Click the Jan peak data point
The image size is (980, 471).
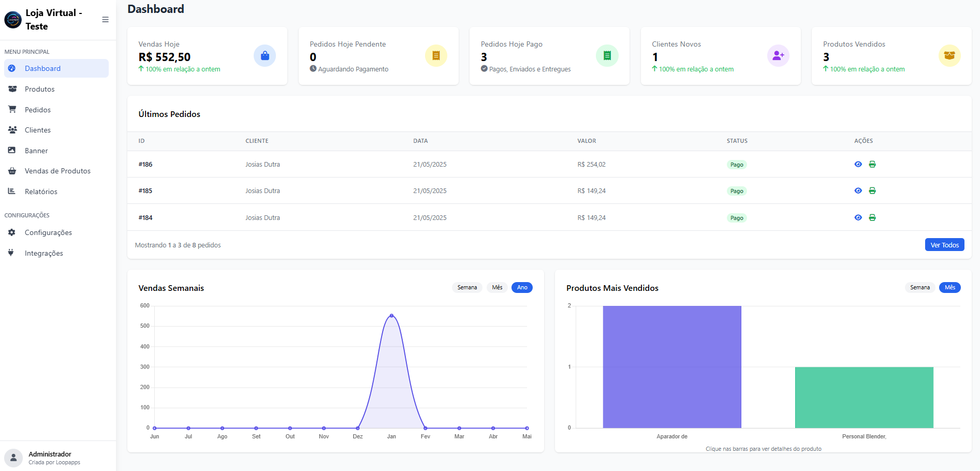391,316
